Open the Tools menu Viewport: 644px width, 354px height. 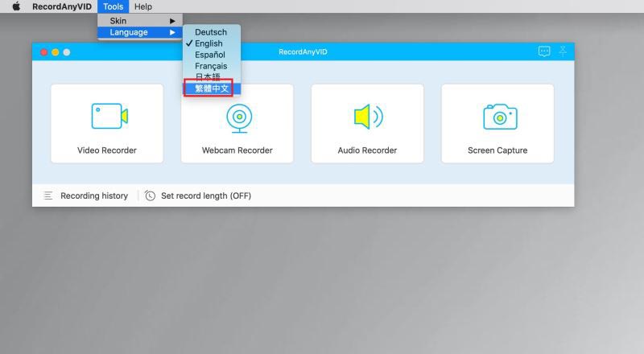pos(113,6)
